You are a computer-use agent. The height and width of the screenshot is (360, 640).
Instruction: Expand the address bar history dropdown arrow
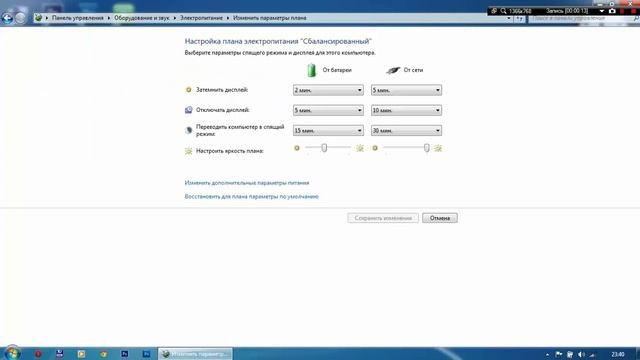[x=509, y=18]
